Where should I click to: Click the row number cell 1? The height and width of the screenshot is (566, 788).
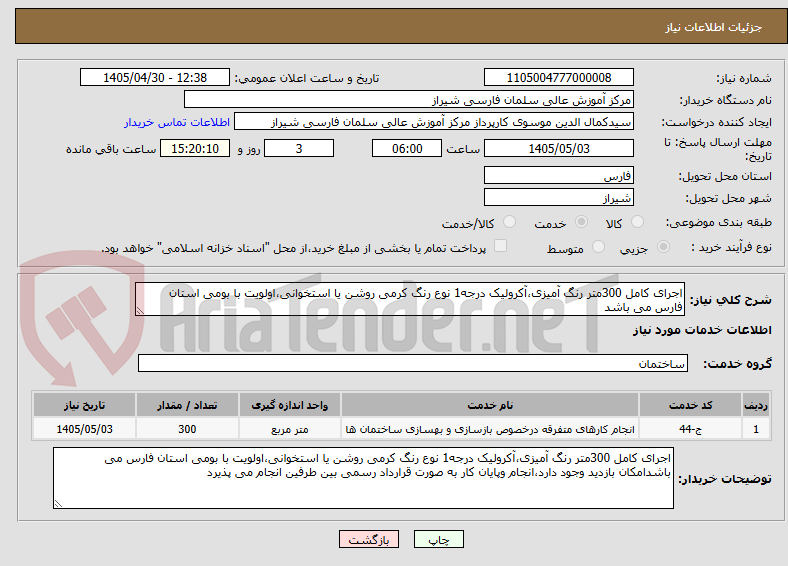pos(756,429)
